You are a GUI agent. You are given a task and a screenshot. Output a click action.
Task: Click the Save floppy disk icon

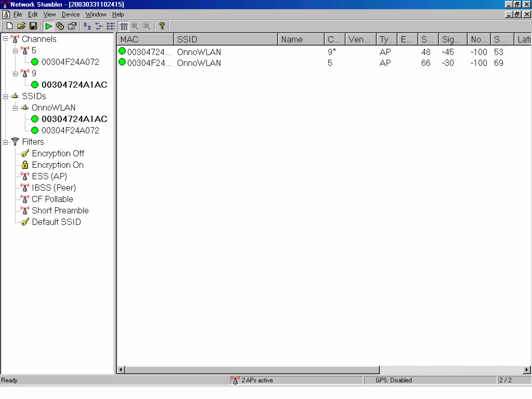[x=33, y=26]
